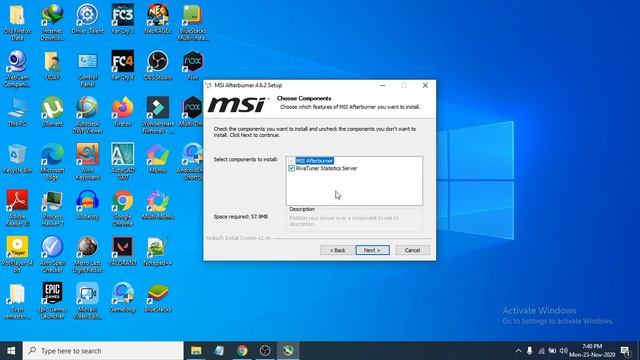Viewport: 640px width, 360px height.
Task: Select the Gameloop desktop icon
Action: coord(122,298)
